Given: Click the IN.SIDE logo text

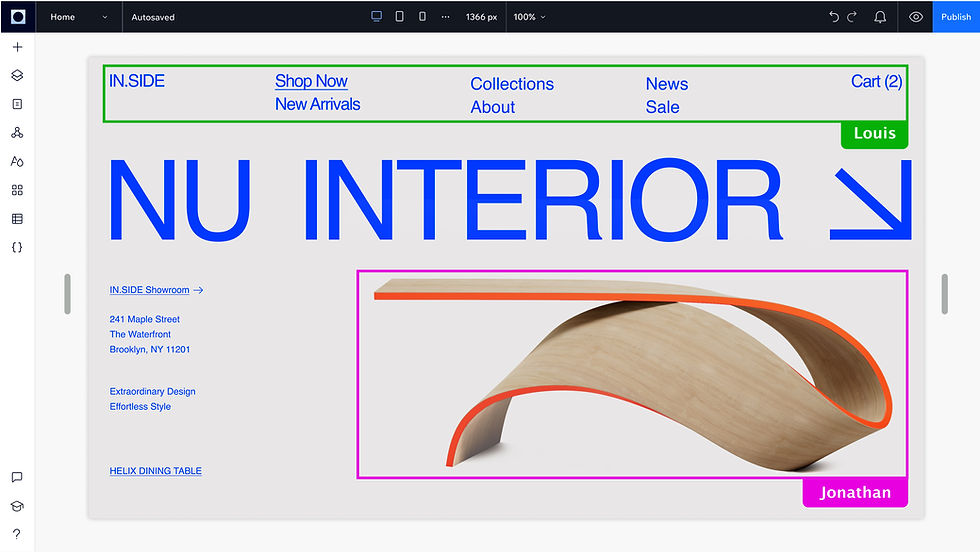Looking at the screenshot, I should tap(137, 81).
